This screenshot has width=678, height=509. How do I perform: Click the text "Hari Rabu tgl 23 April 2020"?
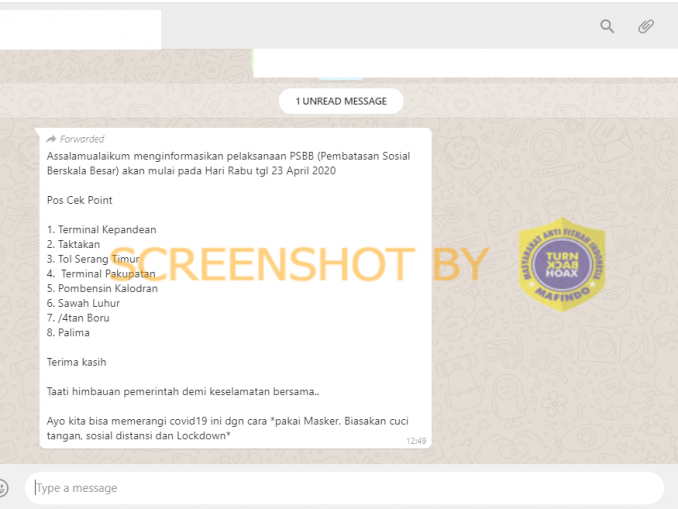(270, 171)
